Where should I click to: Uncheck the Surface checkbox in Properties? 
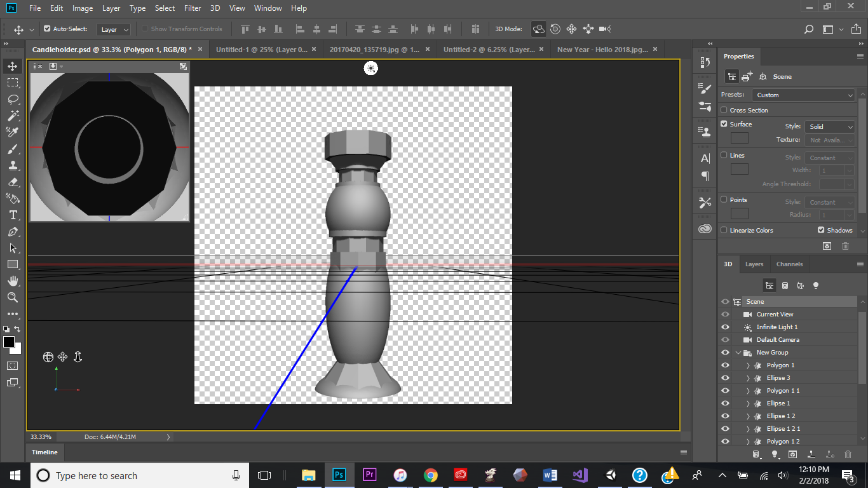click(723, 124)
